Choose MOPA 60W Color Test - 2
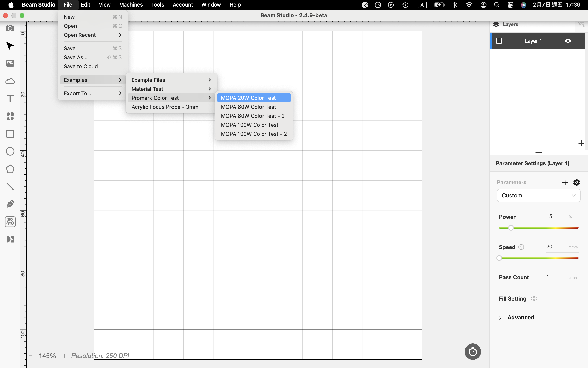Image resolution: width=588 pixels, height=368 pixels. [254, 116]
